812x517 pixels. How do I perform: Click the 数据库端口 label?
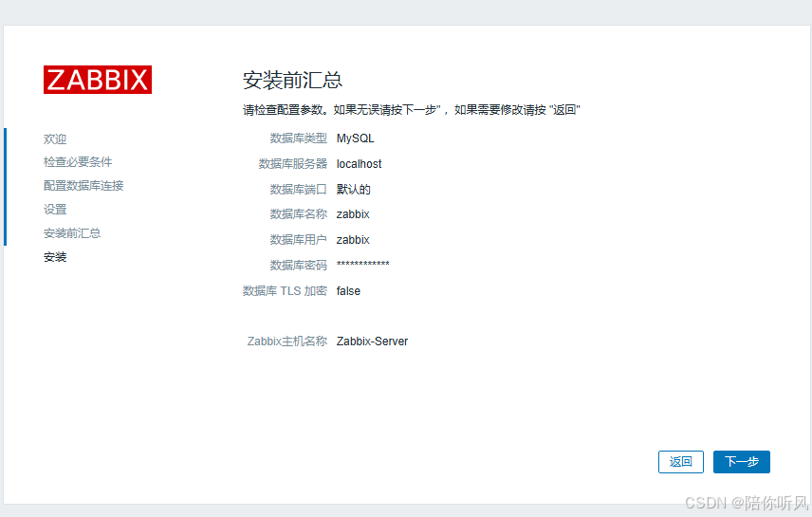pyautogui.click(x=298, y=189)
